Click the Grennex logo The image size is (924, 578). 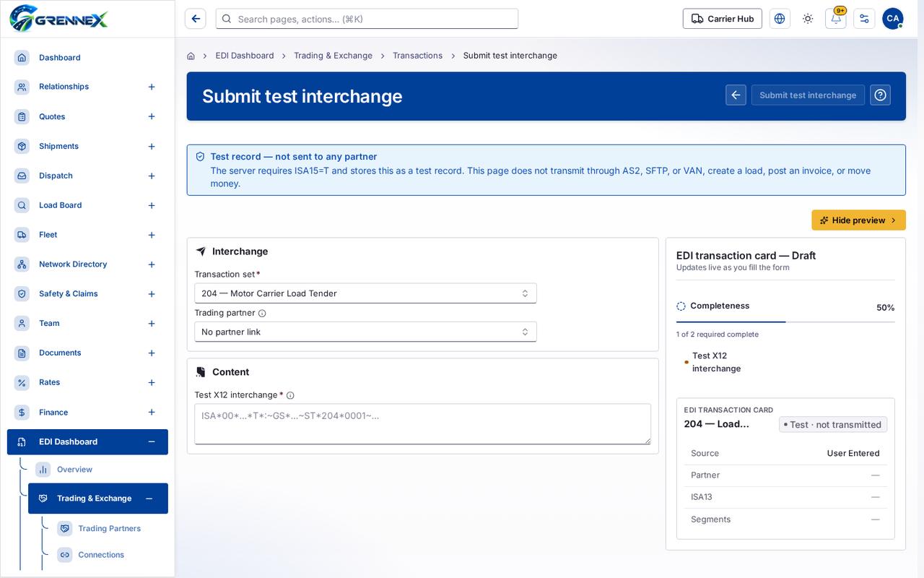(58, 18)
